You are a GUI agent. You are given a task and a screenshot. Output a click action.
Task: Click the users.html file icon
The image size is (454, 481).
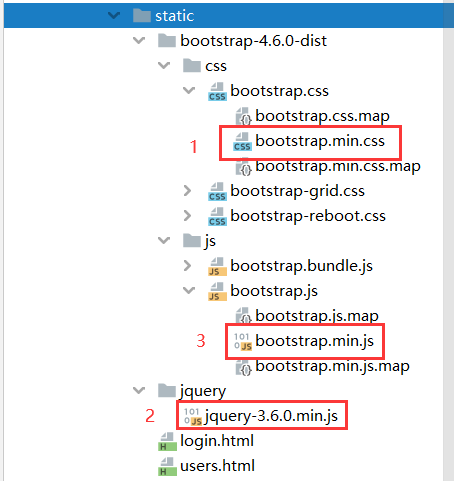point(167,466)
